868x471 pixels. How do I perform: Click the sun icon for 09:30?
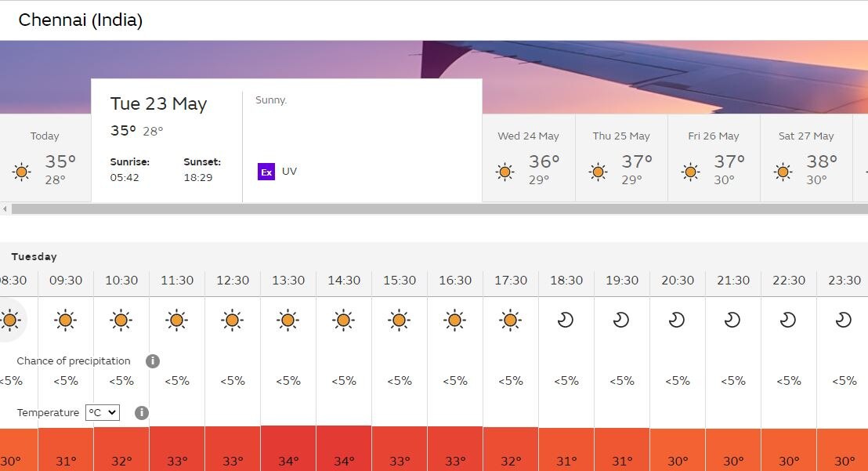(x=66, y=320)
